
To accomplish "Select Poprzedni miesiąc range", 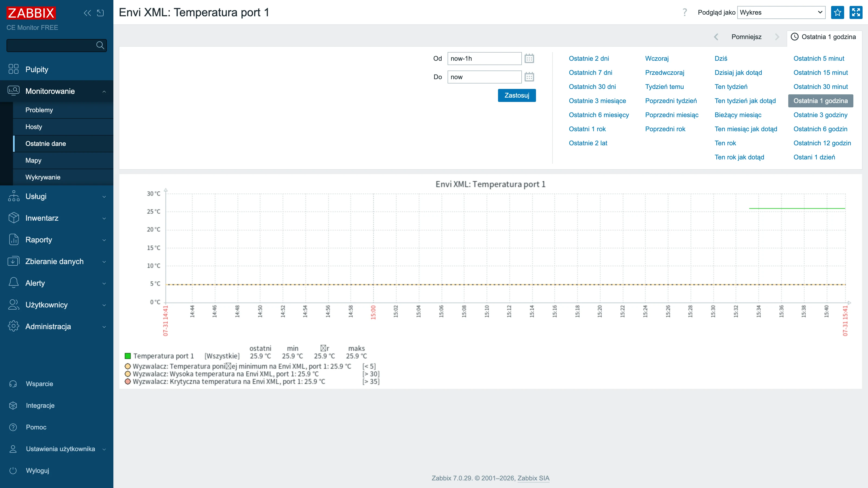I will (x=672, y=115).
